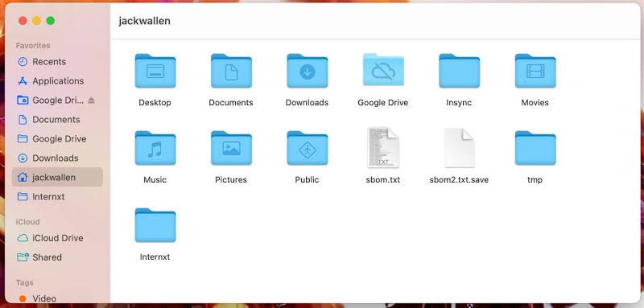This screenshot has height=308, width=644.
Task: Go to Downloads in the sidebar
Action: (57, 158)
